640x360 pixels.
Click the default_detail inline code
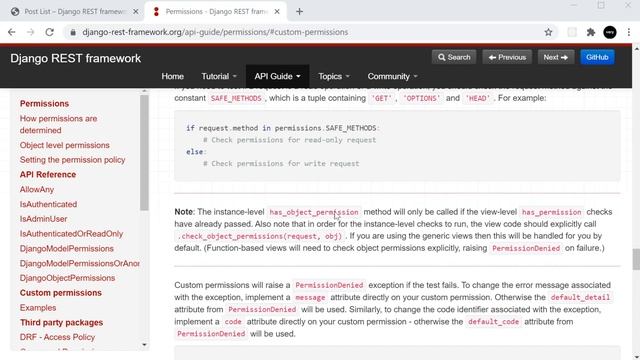click(x=580, y=297)
